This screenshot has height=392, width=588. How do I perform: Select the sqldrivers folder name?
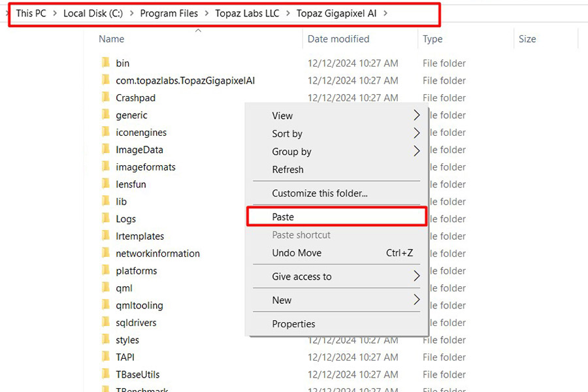click(136, 323)
